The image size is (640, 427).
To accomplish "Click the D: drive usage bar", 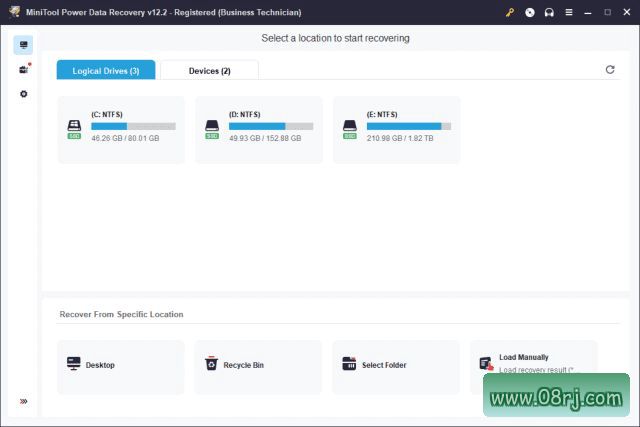I will 271,126.
